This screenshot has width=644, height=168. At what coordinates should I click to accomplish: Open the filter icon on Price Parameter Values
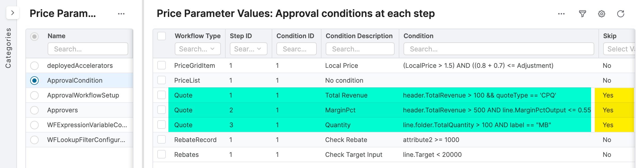(583, 14)
